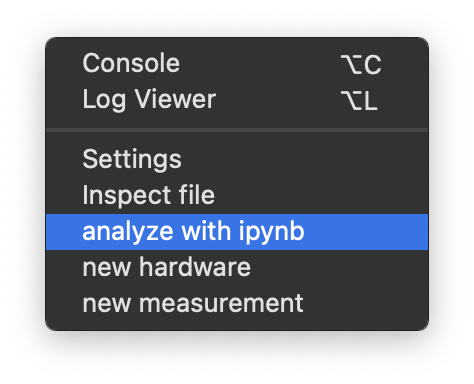Click the separator line above Settings

[237, 130]
